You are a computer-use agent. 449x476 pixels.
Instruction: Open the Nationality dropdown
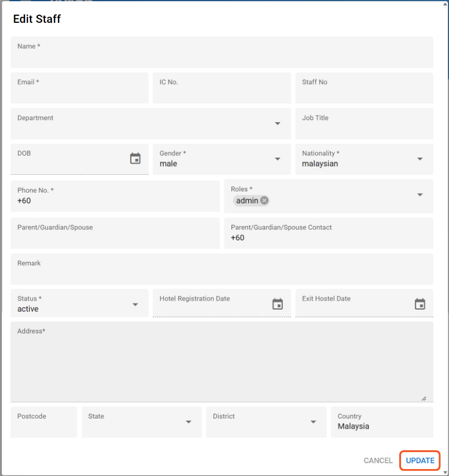point(420,159)
